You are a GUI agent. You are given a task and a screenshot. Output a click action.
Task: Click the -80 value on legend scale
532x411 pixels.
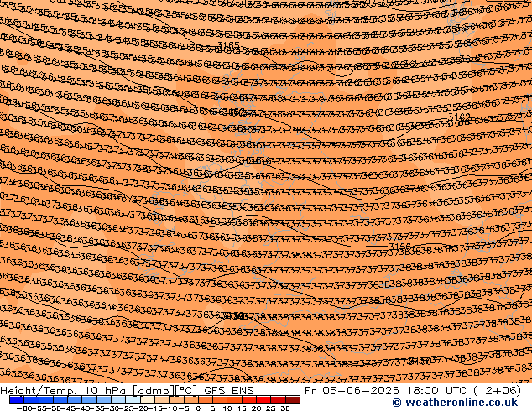click(x=23, y=408)
